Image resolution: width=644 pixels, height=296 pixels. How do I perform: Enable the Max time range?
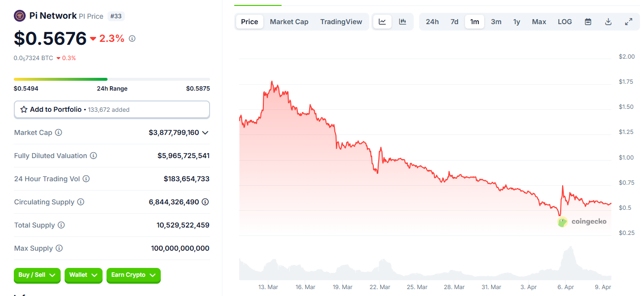tap(538, 21)
